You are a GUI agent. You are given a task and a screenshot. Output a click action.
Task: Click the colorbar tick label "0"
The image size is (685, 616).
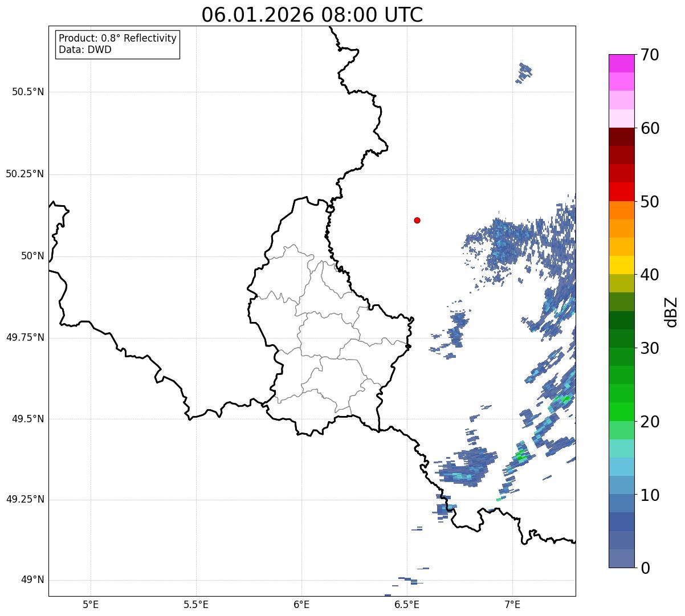tap(645, 568)
